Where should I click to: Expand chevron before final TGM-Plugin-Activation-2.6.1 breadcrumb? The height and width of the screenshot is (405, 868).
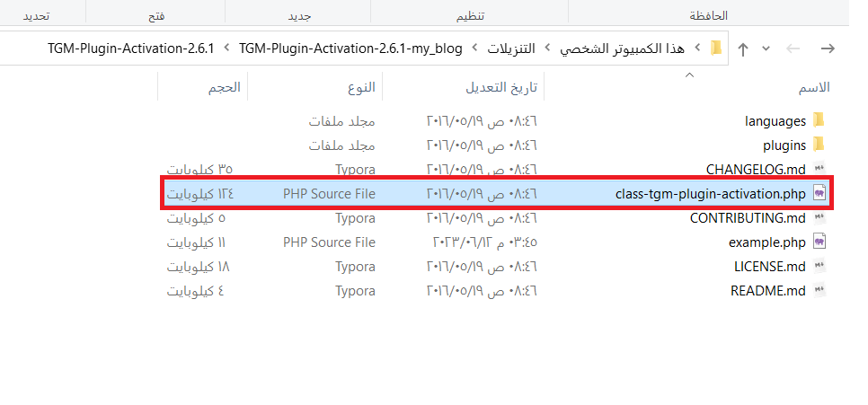tap(226, 48)
